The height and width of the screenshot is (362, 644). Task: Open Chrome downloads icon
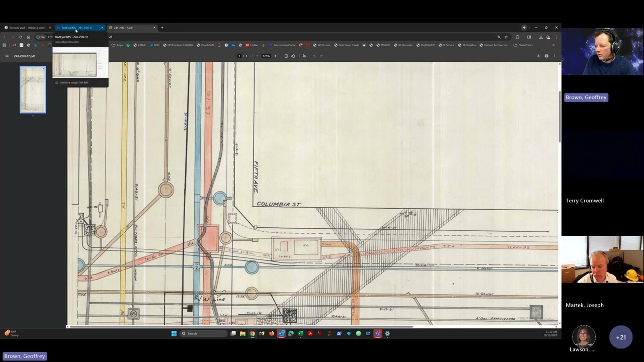[541, 37]
